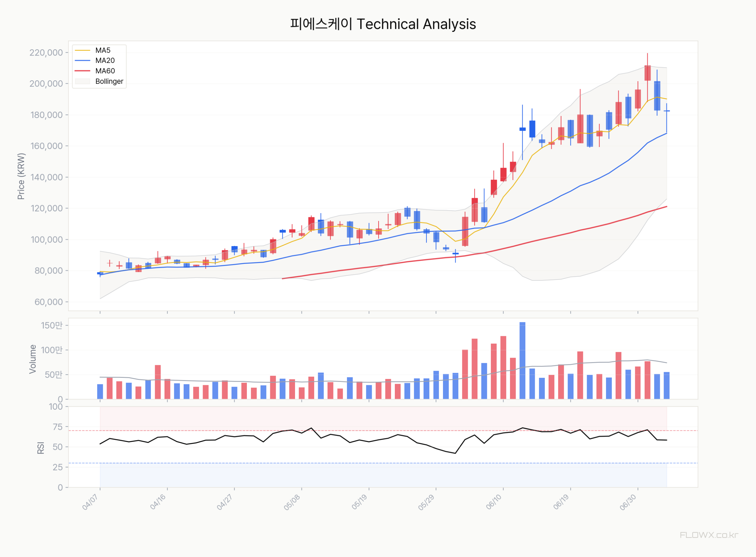Viewport: 756px width, 557px height.
Task: Select the "Bollinger" legend label
Action: (109, 81)
